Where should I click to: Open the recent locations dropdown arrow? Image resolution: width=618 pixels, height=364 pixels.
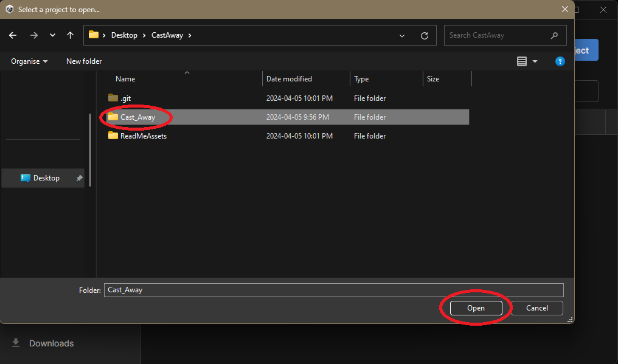coord(52,35)
